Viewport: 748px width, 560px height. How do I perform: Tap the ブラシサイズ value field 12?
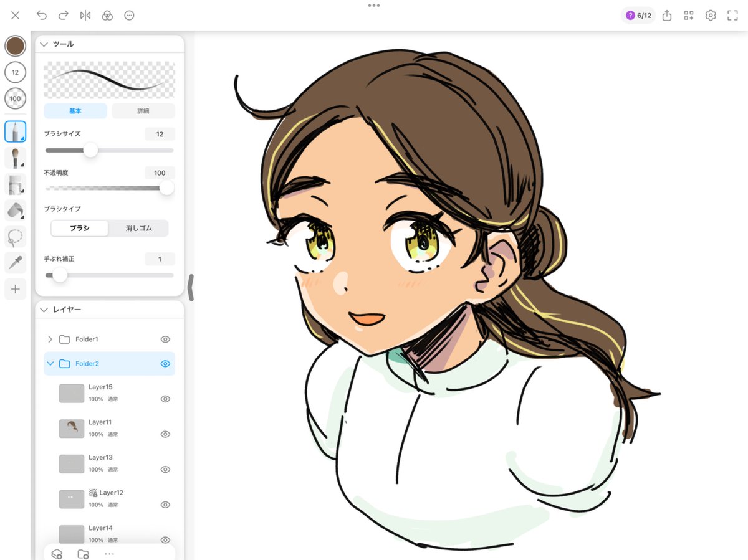(x=160, y=134)
